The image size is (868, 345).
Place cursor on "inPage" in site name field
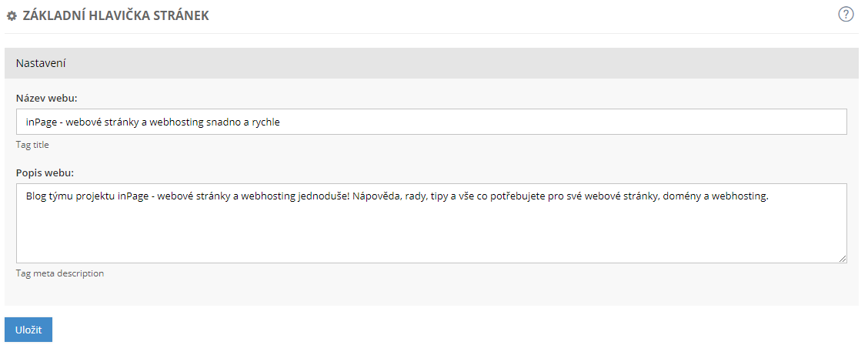[41, 122]
